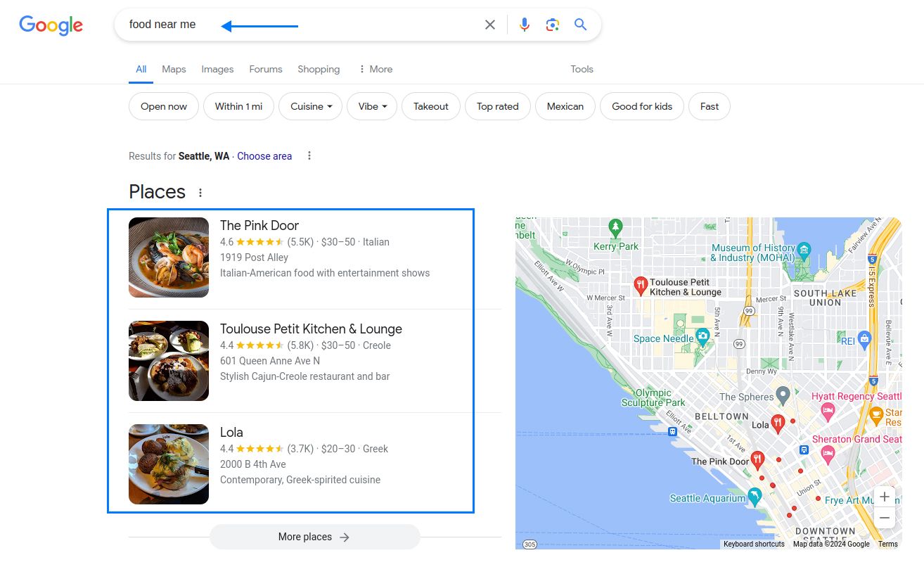
Task: Click Seattle Aquarium pin on map
Action: point(755,497)
